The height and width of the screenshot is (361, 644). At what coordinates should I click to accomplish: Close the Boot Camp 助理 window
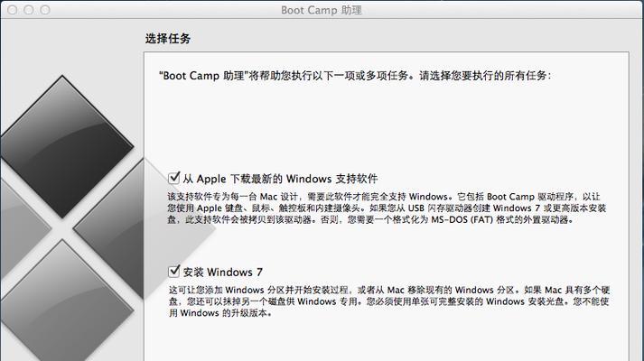click(x=13, y=9)
